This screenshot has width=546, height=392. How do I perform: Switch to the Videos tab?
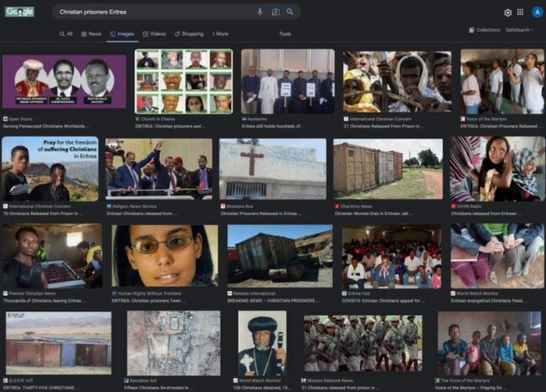[154, 34]
